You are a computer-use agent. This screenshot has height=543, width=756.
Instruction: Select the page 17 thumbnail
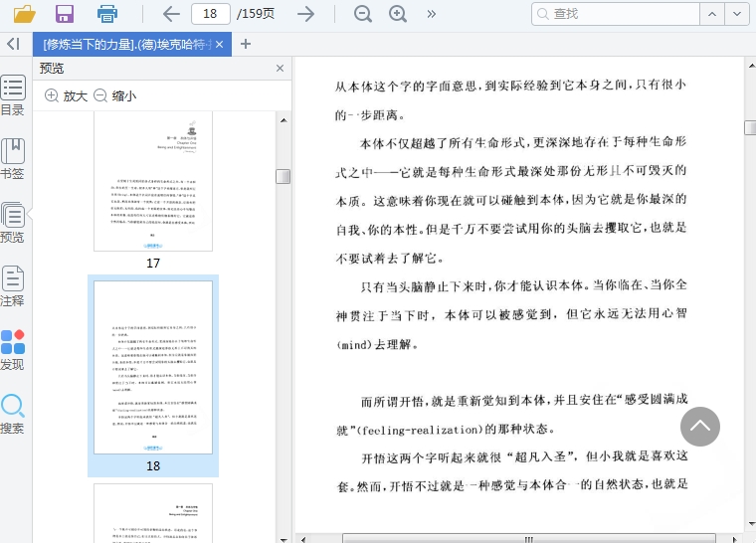[153, 181]
